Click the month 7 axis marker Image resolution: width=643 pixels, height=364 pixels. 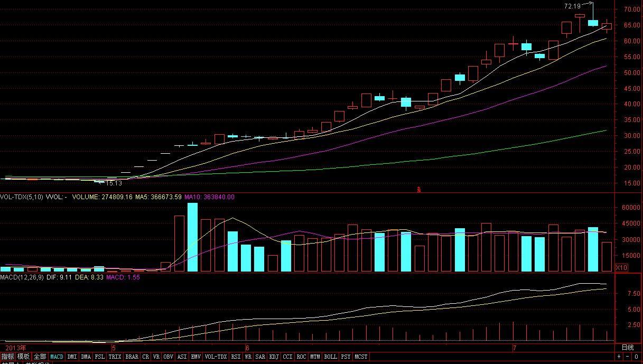515,348
